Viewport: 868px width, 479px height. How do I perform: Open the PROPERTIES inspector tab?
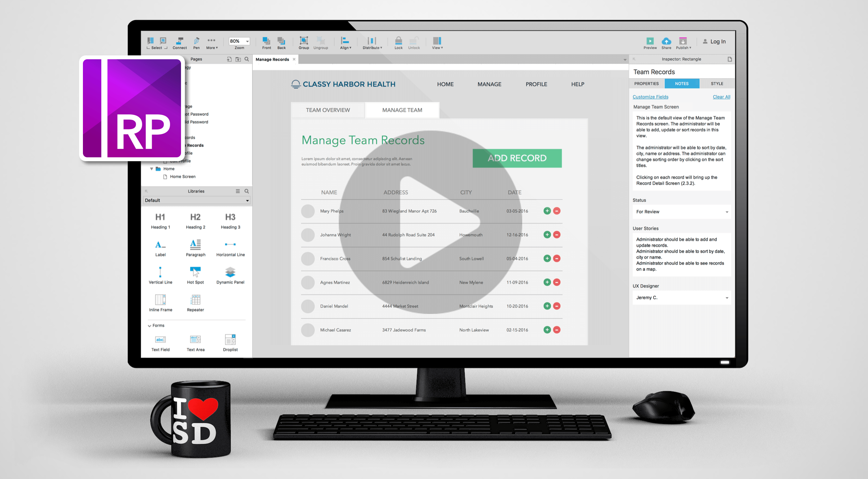(646, 84)
